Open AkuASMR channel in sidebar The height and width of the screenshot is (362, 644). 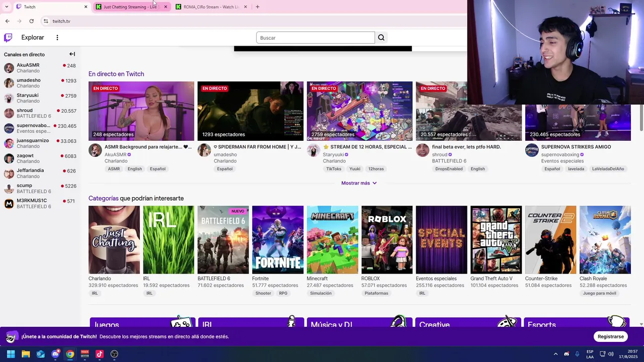tap(40, 68)
